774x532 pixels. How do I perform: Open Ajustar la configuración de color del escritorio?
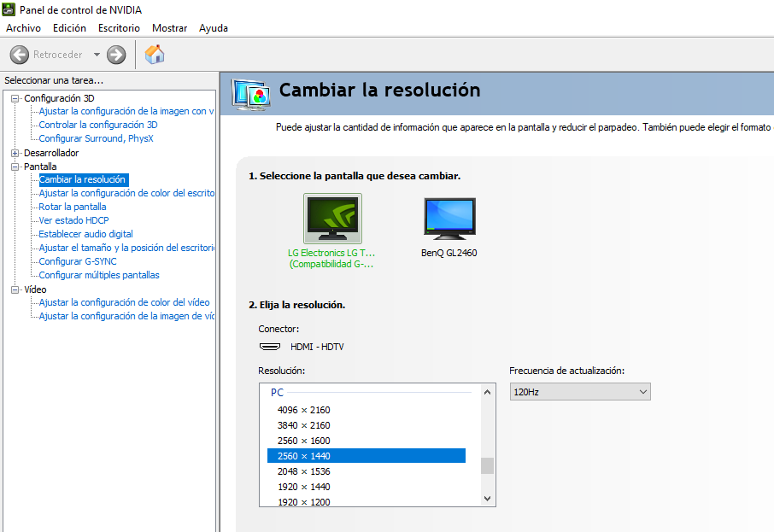click(x=126, y=193)
